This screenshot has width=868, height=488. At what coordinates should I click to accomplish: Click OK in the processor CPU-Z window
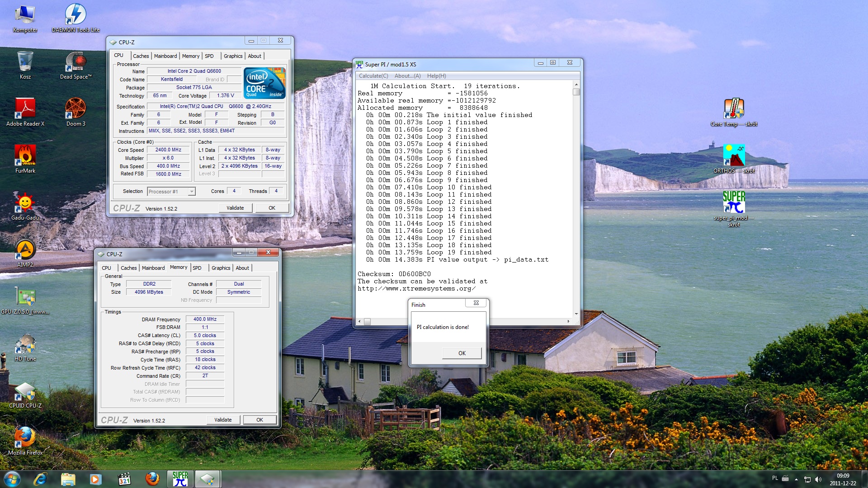coord(272,208)
